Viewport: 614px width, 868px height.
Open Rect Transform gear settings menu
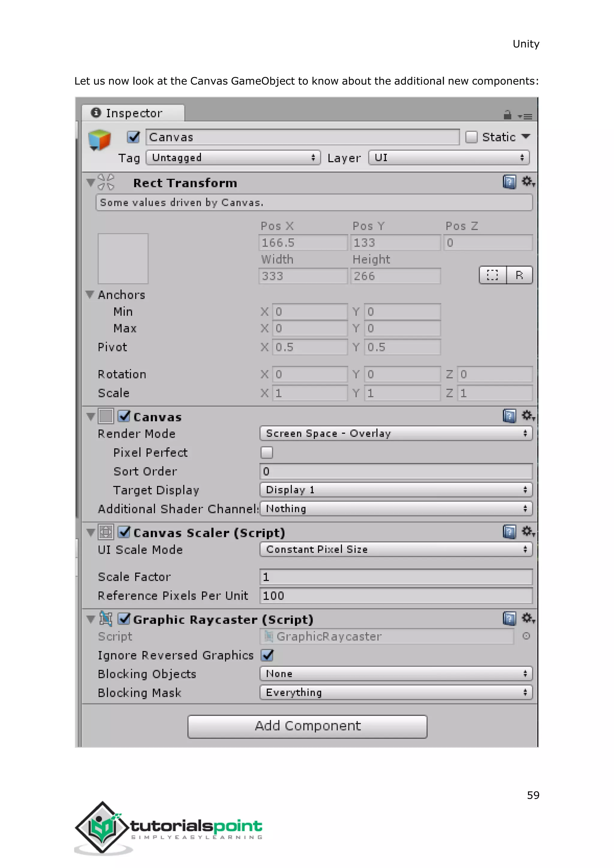tap(528, 182)
